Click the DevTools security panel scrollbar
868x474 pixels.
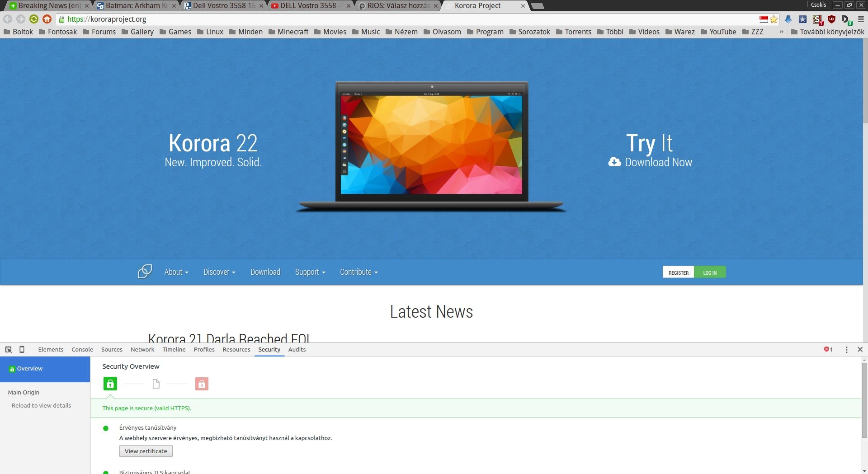coord(864,400)
